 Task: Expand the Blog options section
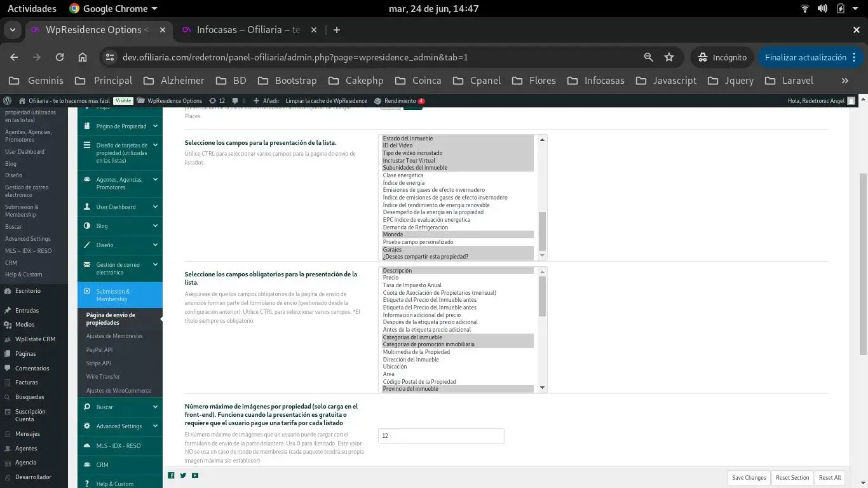(120, 226)
